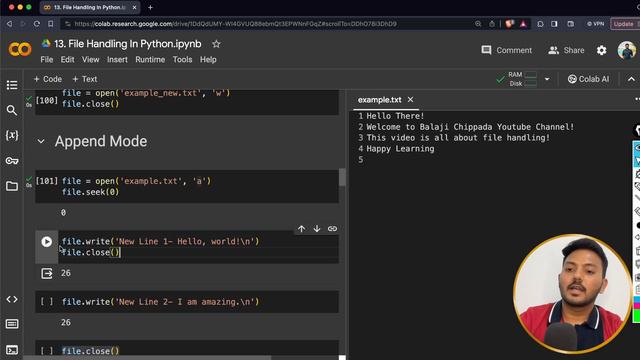The image size is (640, 360).
Task: Add a new Text cell
Action: pyautogui.click(x=84, y=79)
